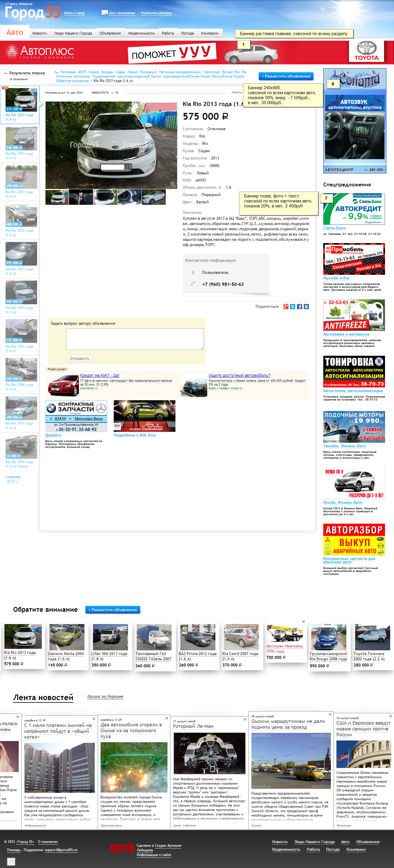
Task: Click the АКПП breadcrumb filter
Action: tap(82, 72)
